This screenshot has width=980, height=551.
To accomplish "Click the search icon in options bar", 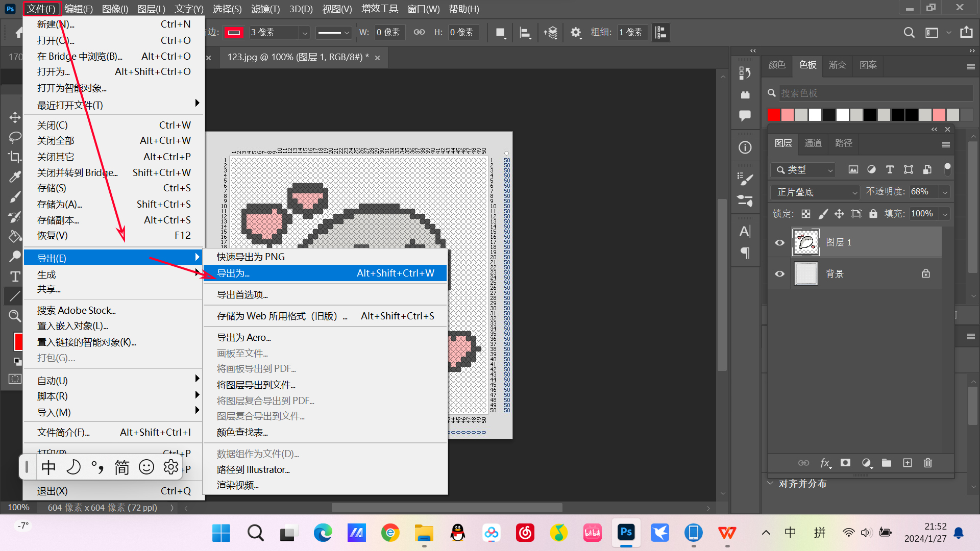I will point(909,33).
